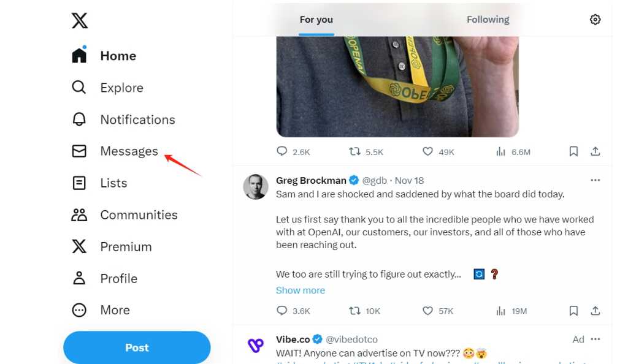
Task: Open the Notifications bell icon
Action: 79,119
